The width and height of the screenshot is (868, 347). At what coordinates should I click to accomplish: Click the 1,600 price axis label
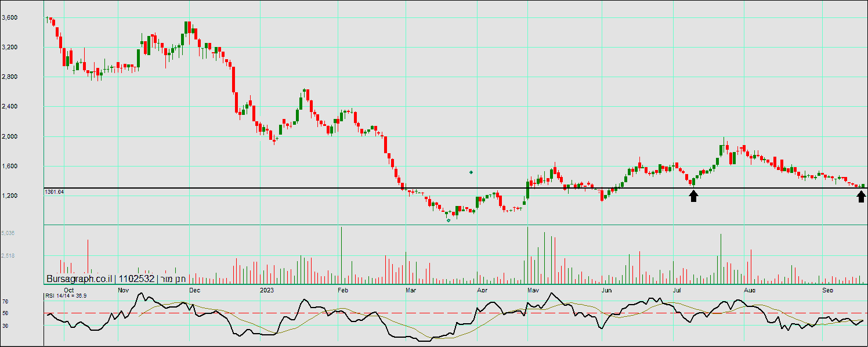(x=10, y=166)
